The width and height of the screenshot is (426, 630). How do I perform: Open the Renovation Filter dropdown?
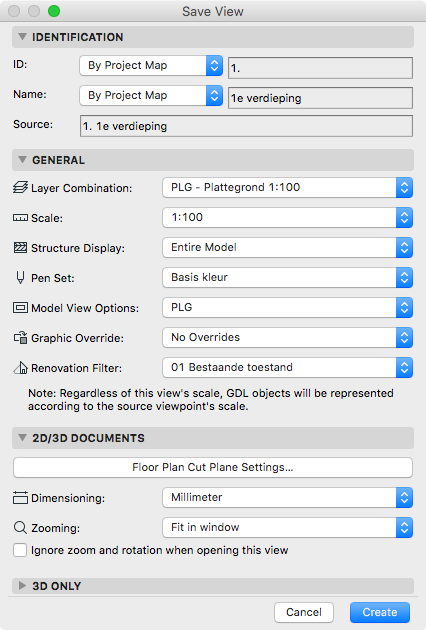[x=287, y=367]
